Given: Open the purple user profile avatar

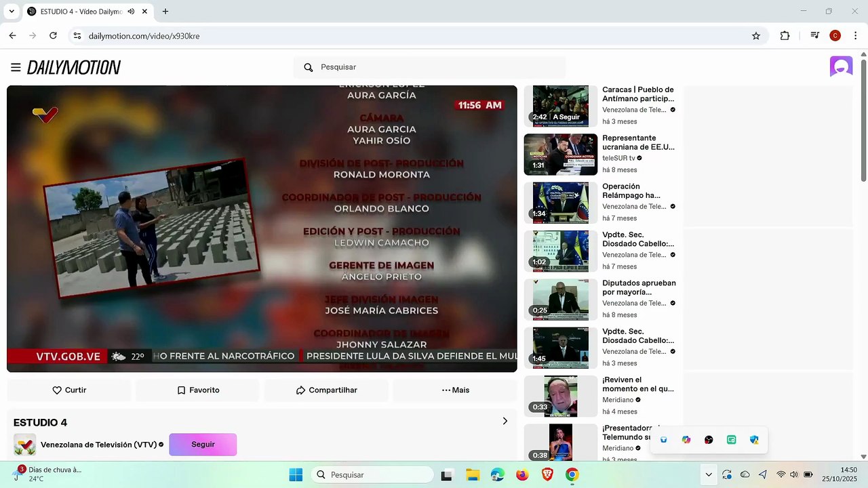Looking at the screenshot, I should coord(841,66).
